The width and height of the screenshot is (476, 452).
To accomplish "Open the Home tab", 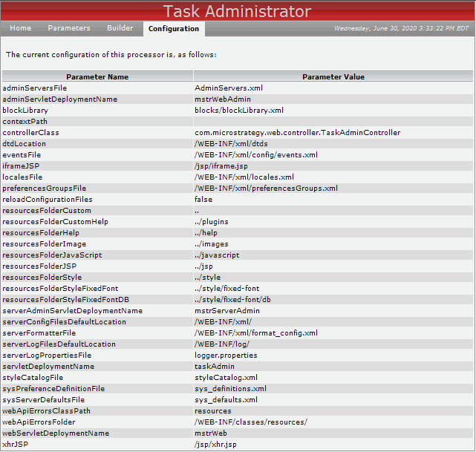I will coord(20,28).
